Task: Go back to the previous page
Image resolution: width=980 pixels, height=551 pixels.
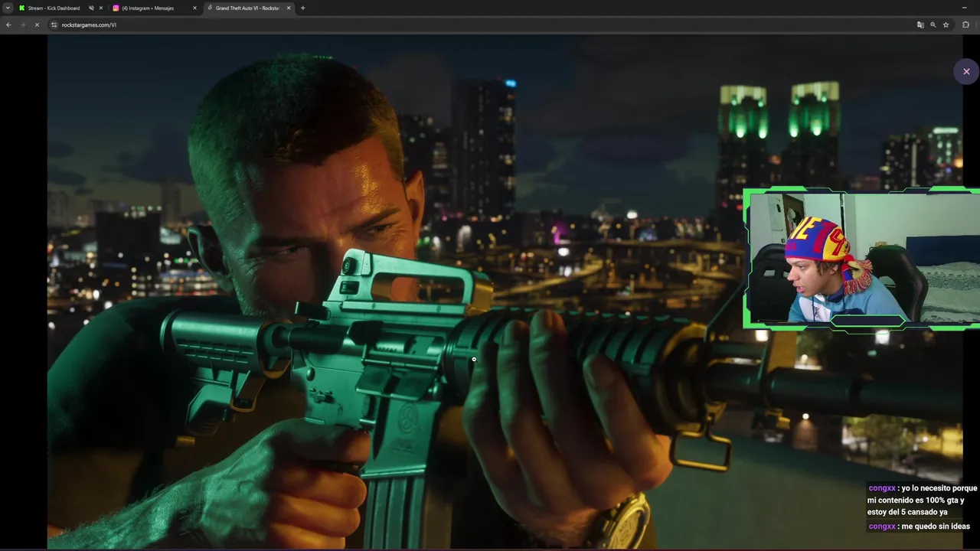Action: (8, 24)
